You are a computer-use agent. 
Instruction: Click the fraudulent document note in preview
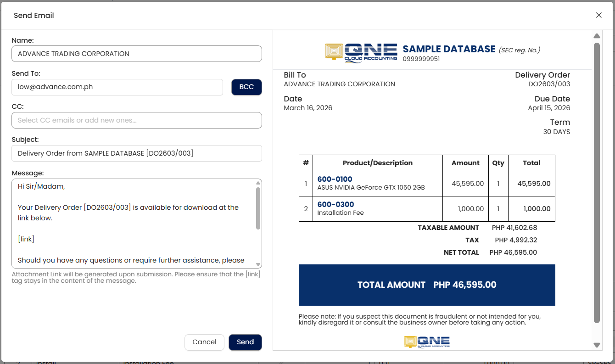point(419,319)
